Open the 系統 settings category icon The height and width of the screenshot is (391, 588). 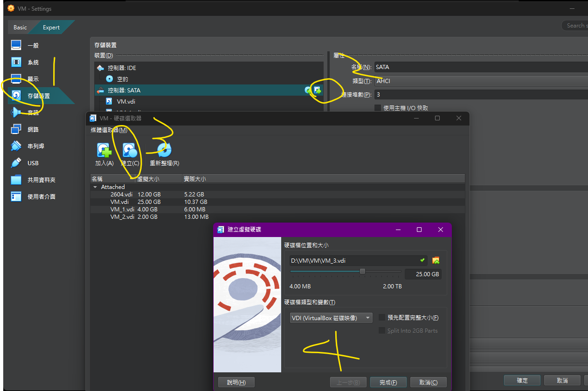tap(16, 62)
